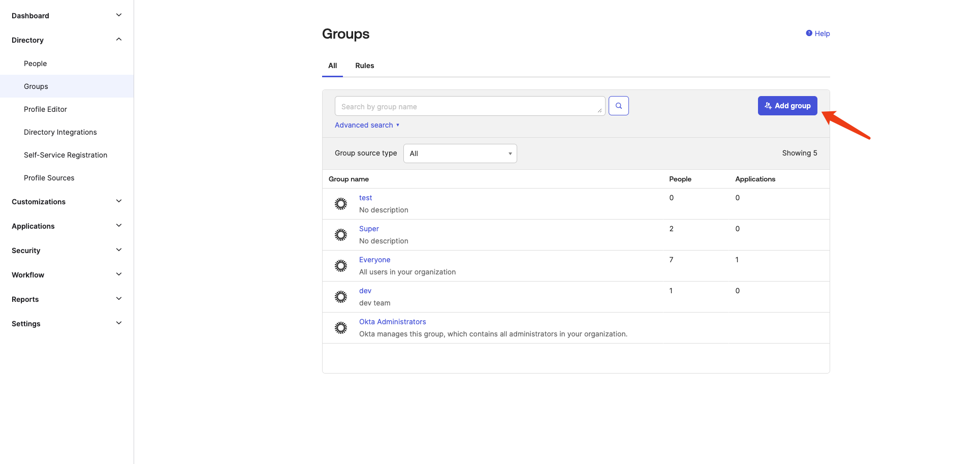The height and width of the screenshot is (464, 980).
Task: Go to People in the sidebar
Action: point(35,64)
